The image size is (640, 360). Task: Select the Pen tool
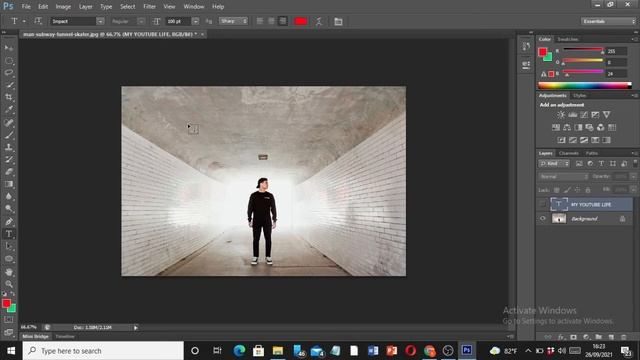click(x=9, y=222)
